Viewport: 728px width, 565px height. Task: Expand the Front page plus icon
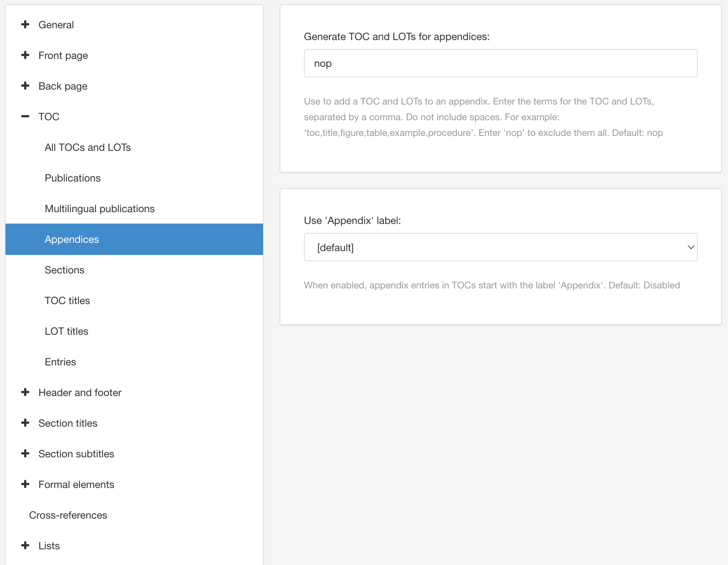point(25,55)
